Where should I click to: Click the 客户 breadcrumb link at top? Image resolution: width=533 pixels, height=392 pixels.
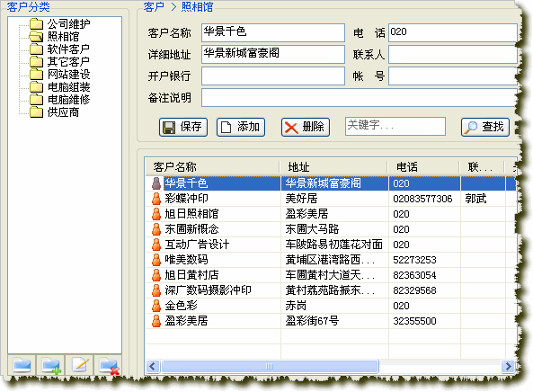click(154, 7)
